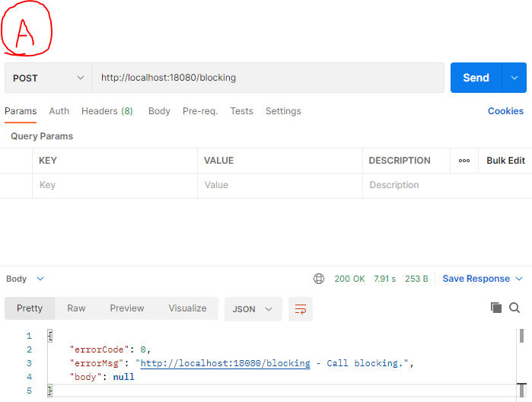The image size is (532, 402).
Task: Open the Send options dropdown arrow
Action: tap(514, 78)
